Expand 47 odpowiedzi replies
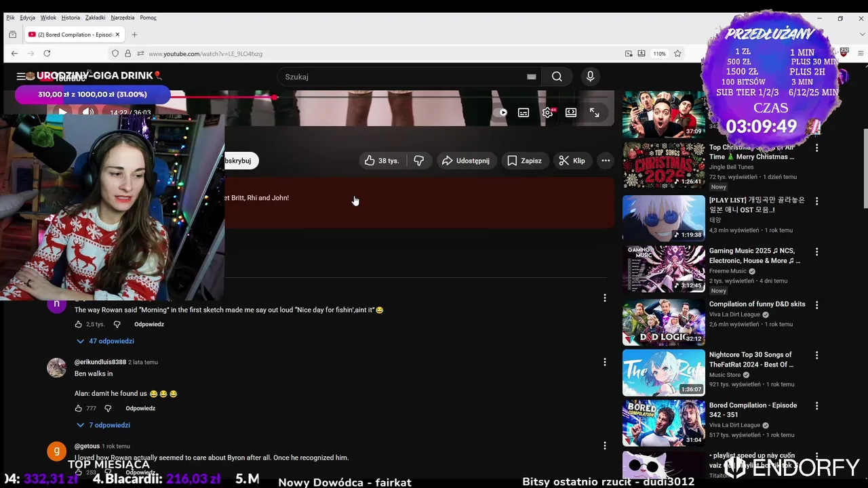The width and height of the screenshot is (868, 488). tap(105, 341)
